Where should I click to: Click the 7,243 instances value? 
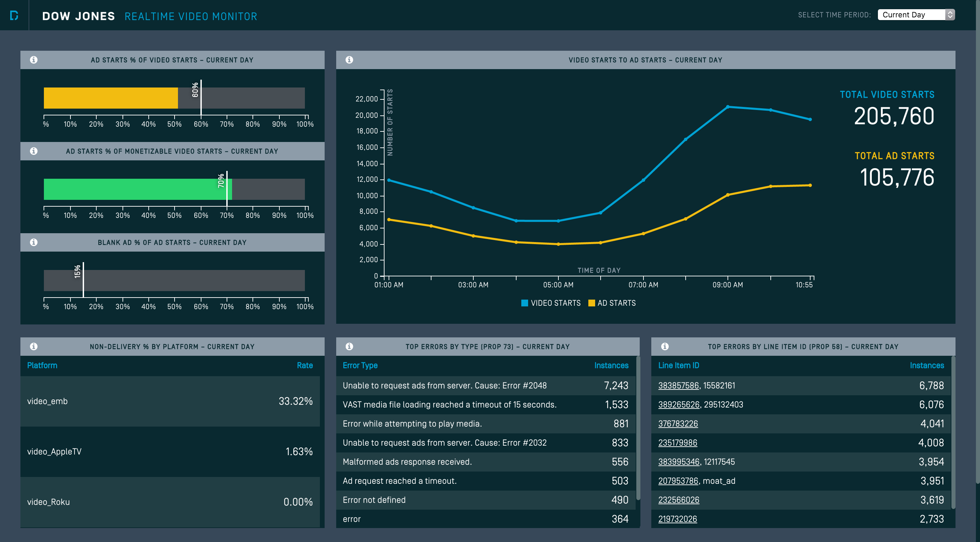(x=616, y=386)
